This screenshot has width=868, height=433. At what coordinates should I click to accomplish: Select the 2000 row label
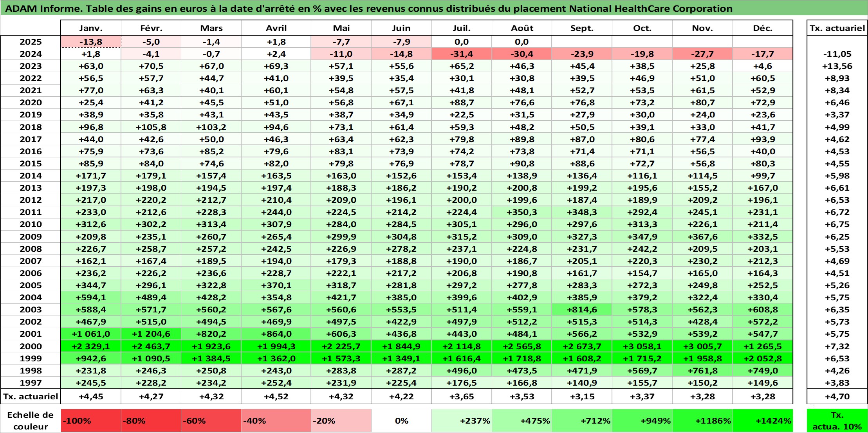[x=31, y=346]
